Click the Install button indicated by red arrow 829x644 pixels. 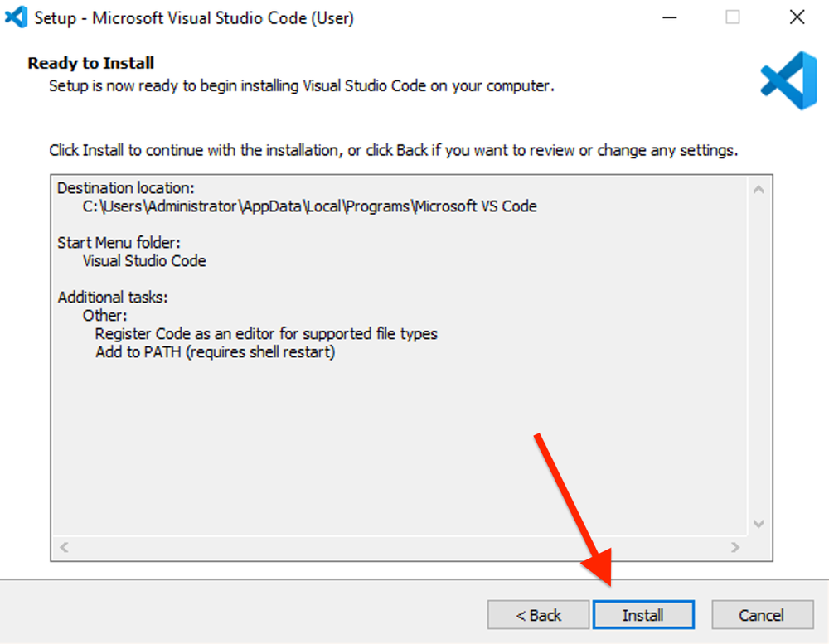(x=643, y=615)
